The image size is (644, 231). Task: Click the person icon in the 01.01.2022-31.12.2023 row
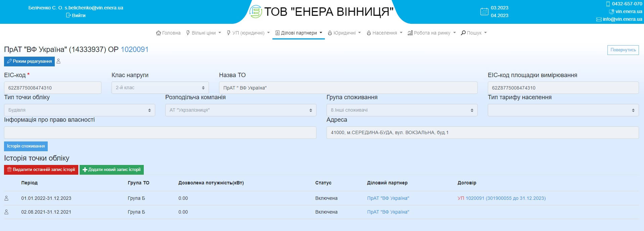click(6, 198)
